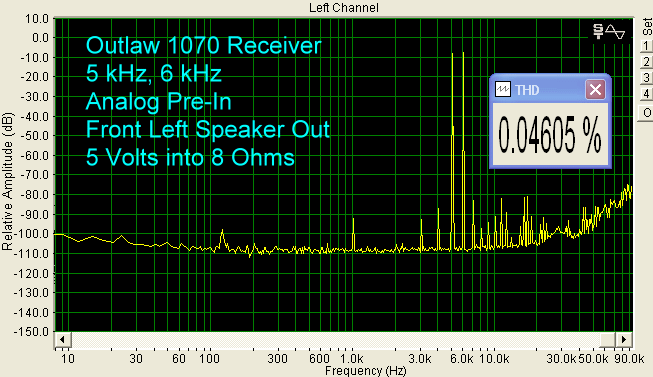Select preset Set button 1
The image size is (653, 377).
click(x=646, y=46)
